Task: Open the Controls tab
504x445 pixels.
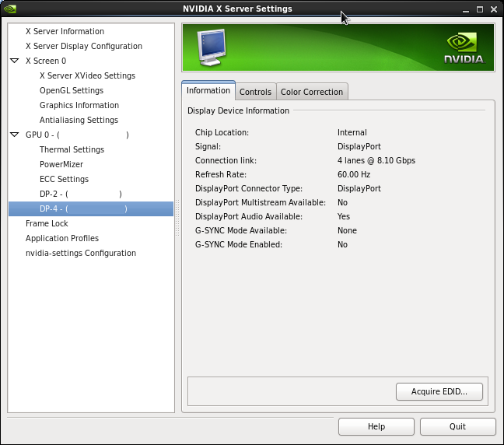Action: click(256, 92)
